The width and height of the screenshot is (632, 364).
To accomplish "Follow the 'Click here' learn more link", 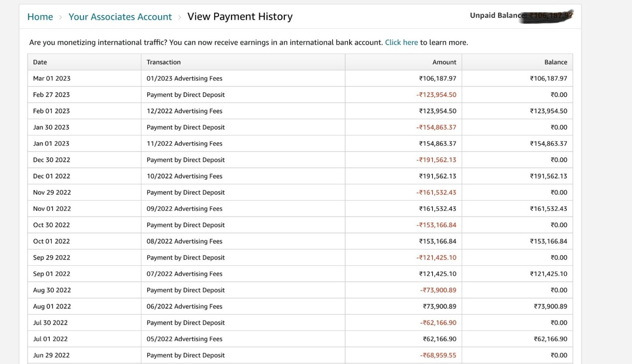I will [x=401, y=42].
